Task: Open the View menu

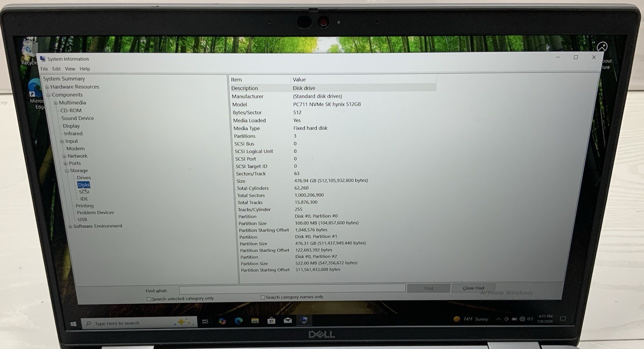Action: tap(70, 69)
